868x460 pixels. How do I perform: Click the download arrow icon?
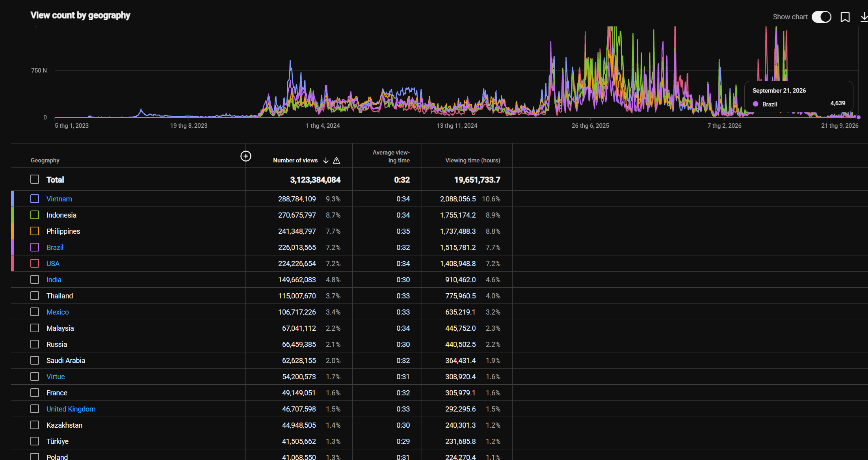[x=864, y=17]
